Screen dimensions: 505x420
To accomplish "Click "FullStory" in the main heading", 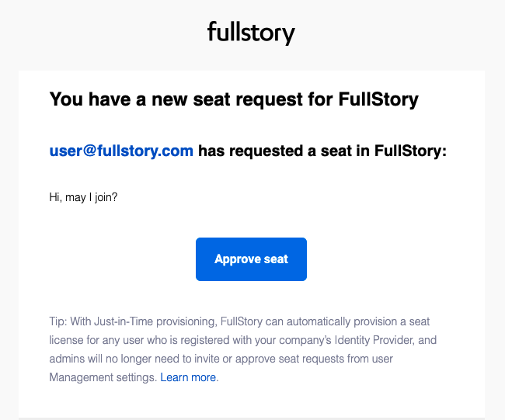I will point(378,99).
